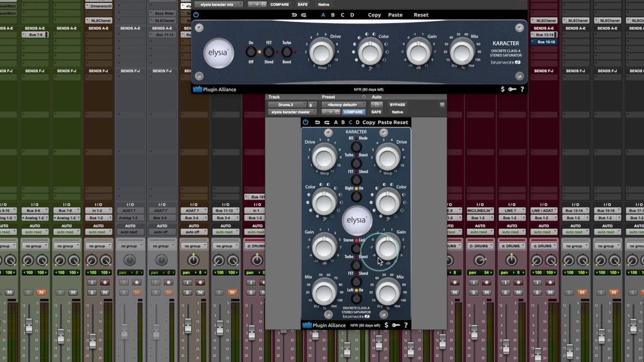
Task: Click Reset in karacter master plugin toolbar
Action: [x=401, y=122]
